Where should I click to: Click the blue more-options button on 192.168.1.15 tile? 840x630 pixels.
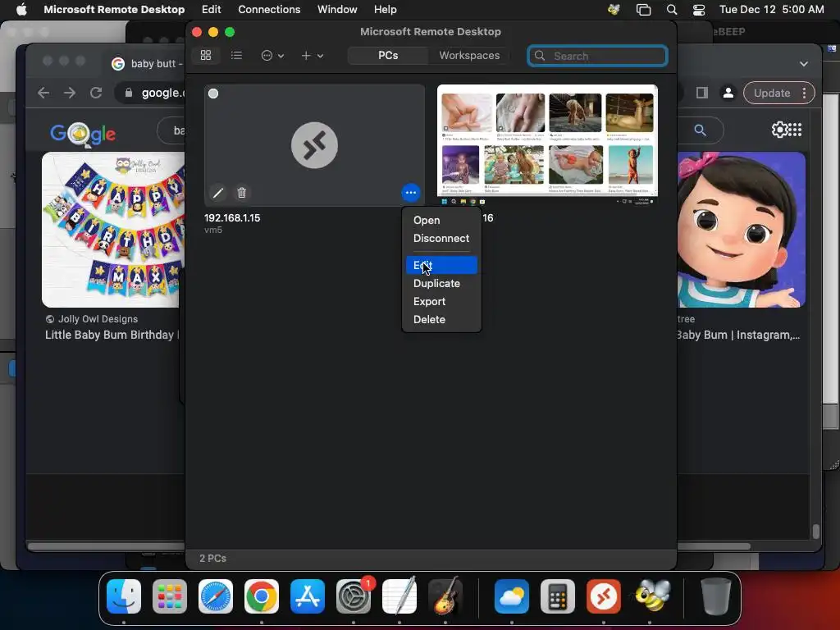[x=410, y=192]
